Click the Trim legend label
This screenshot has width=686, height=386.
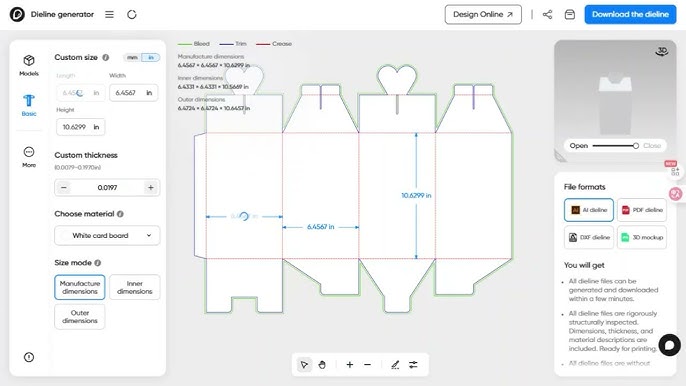coord(241,44)
